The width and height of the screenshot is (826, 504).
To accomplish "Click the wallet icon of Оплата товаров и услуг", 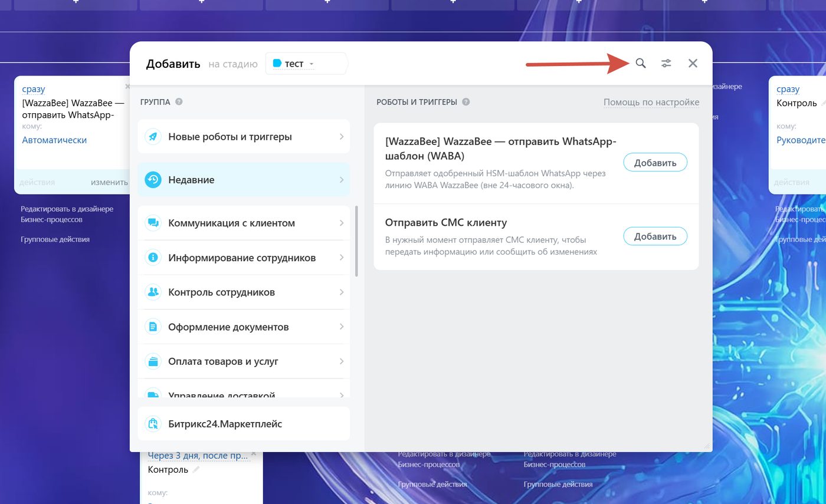I will [x=153, y=361].
